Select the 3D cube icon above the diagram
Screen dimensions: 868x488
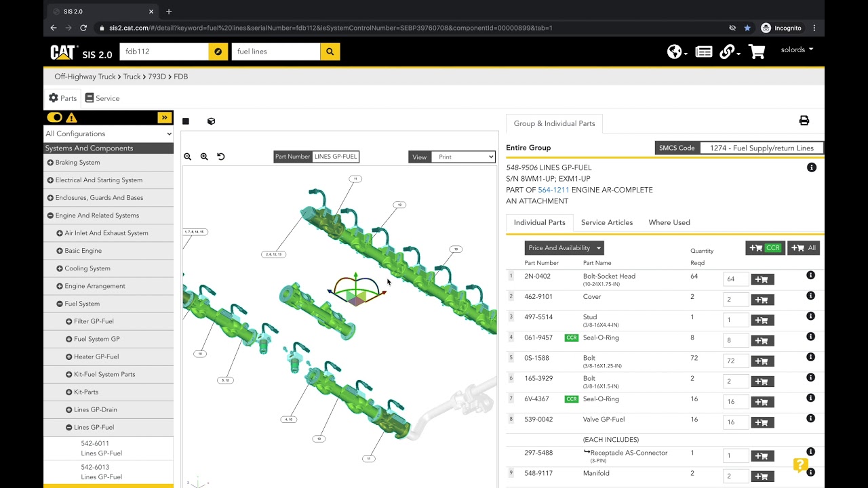(211, 121)
